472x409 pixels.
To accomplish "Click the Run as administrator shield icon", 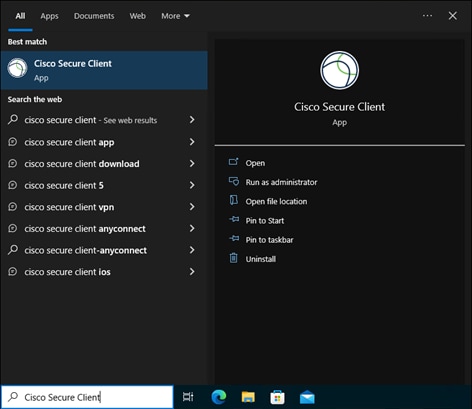I will click(x=234, y=181).
